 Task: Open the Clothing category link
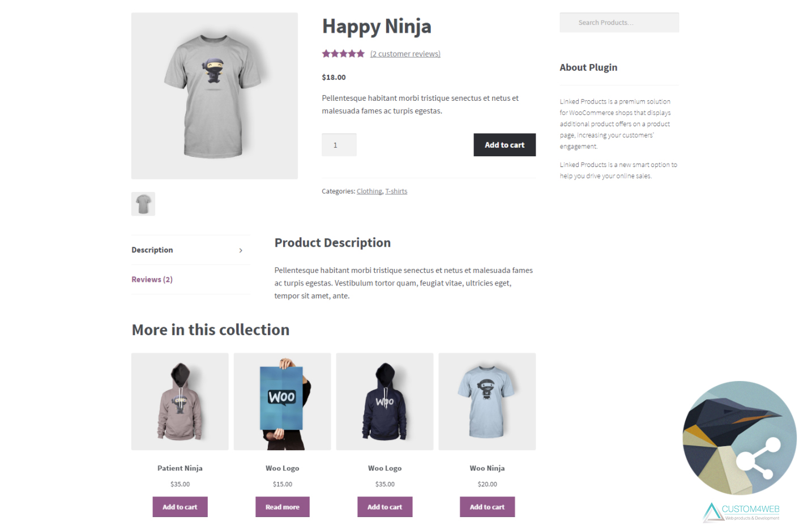coord(369,191)
